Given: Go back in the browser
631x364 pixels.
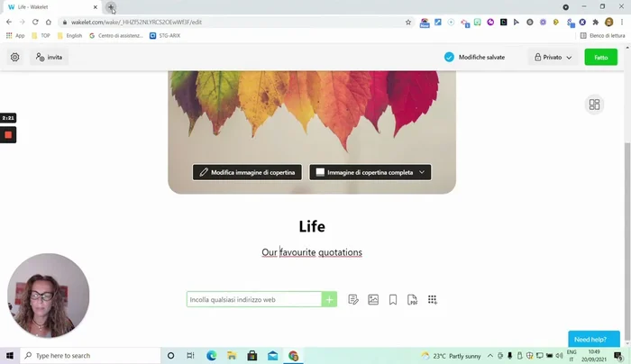Looking at the screenshot, I should (x=9, y=23).
